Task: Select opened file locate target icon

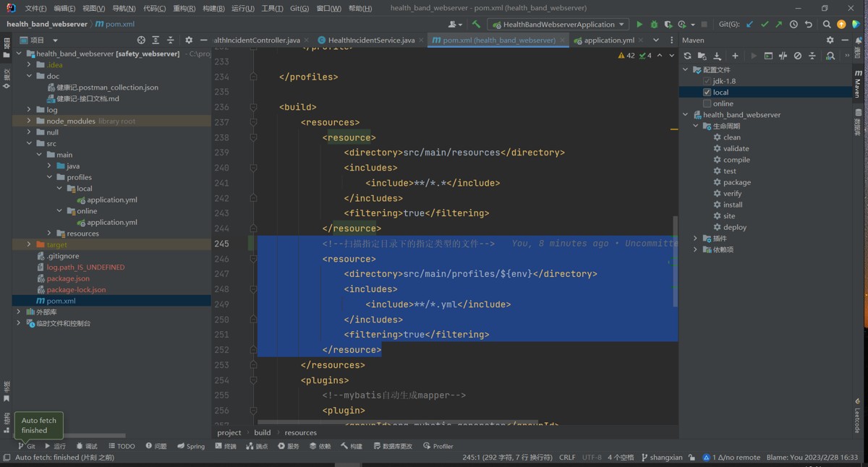Action: point(141,40)
